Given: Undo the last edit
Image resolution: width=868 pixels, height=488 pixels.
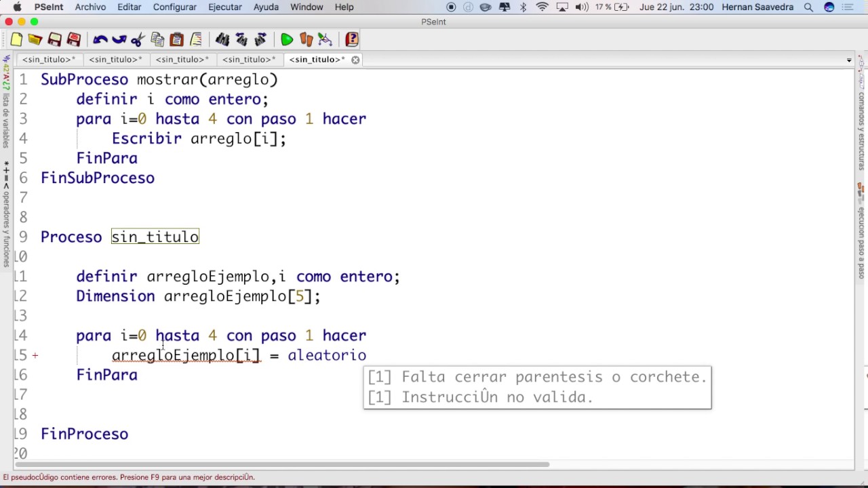Looking at the screenshot, I should click(100, 40).
